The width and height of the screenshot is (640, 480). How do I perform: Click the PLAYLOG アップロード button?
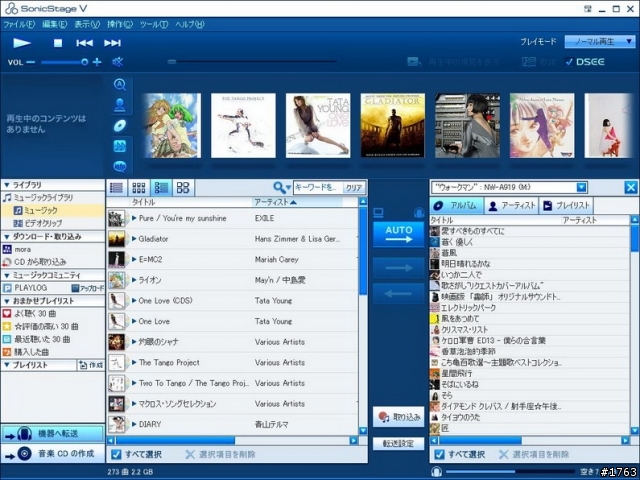click(87, 288)
